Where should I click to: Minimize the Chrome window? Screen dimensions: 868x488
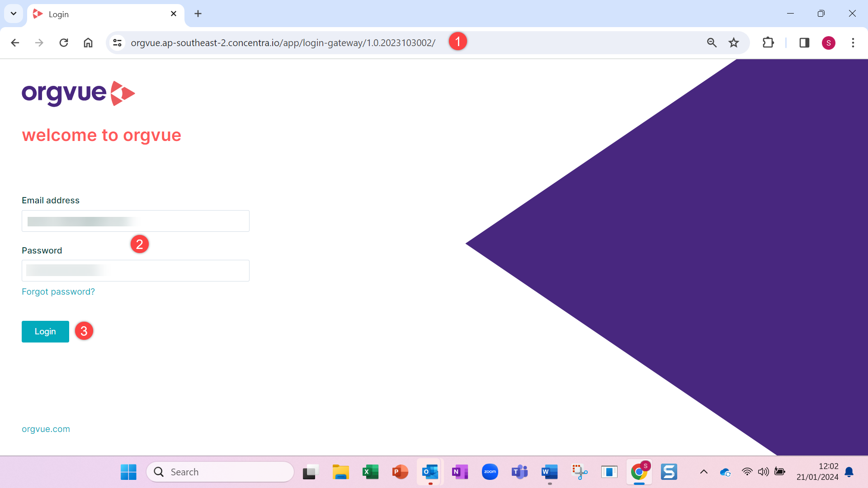790,14
